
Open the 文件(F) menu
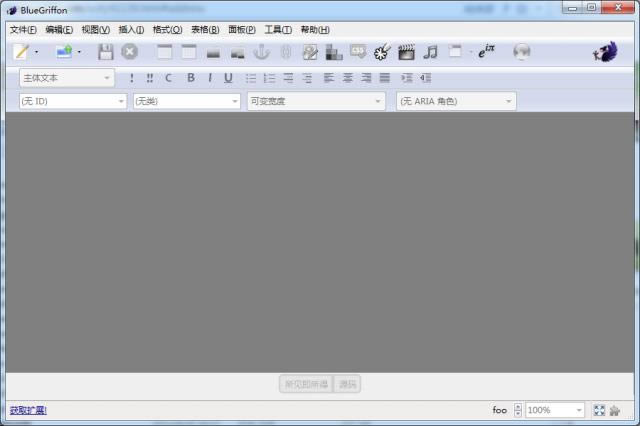(23, 30)
